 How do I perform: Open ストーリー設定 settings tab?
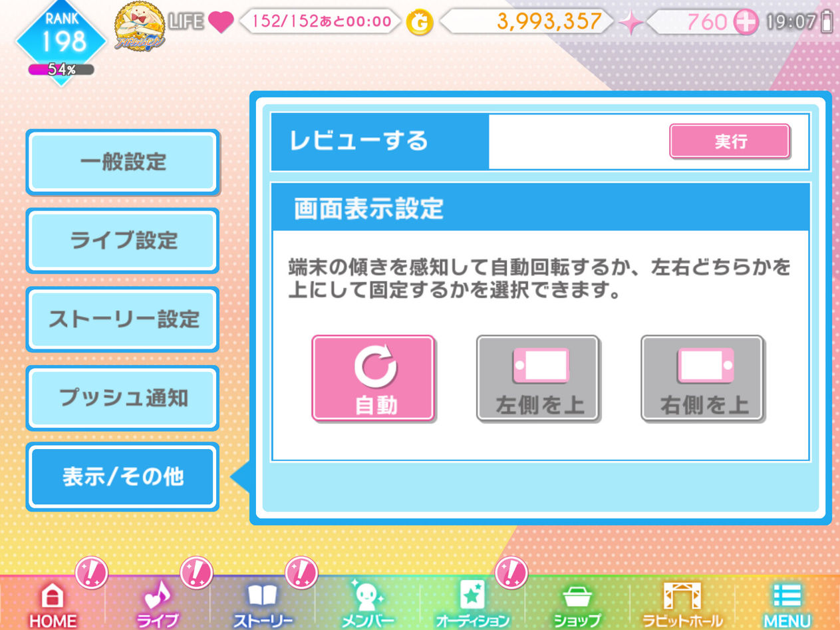pyautogui.click(x=122, y=319)
